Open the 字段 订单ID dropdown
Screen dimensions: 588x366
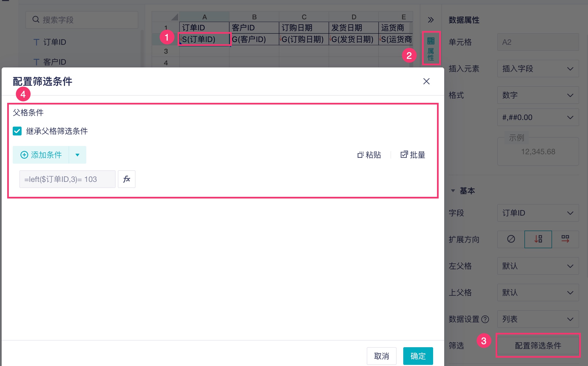(538, 213)
